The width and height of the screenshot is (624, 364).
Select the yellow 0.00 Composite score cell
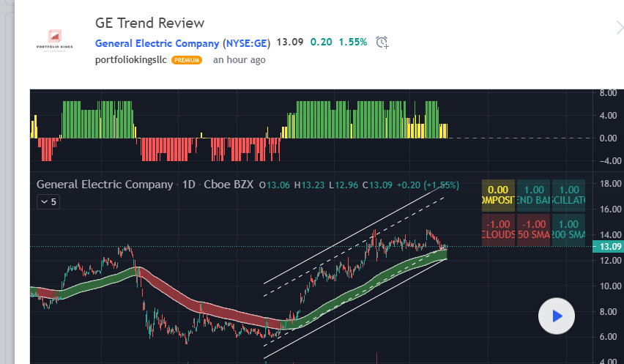click(498, 195)
